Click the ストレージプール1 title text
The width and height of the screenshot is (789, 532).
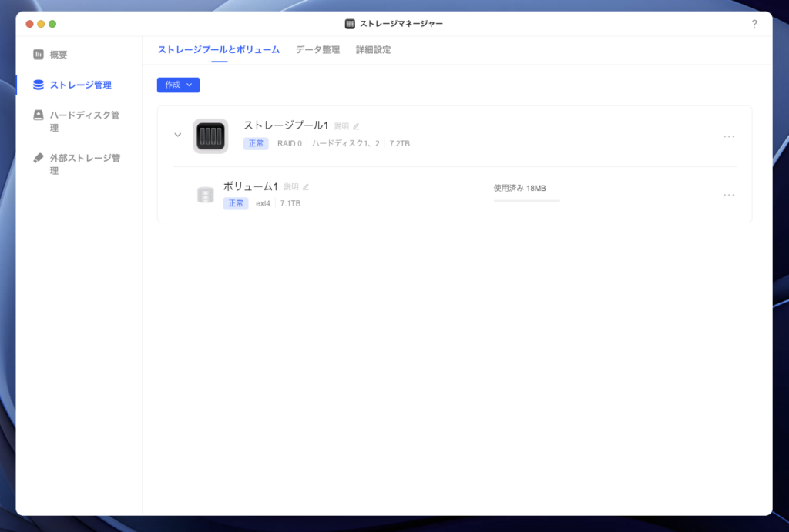[286, 125]
